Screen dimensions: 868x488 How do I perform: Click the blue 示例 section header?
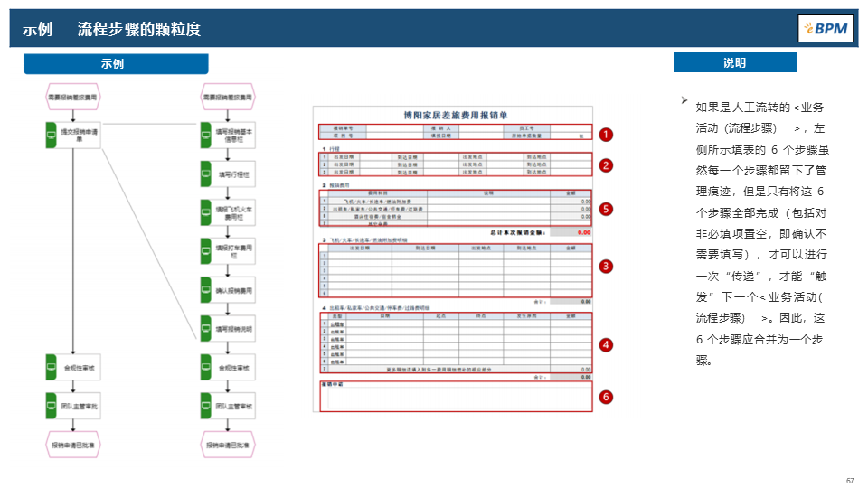click(x=116, y=63)
